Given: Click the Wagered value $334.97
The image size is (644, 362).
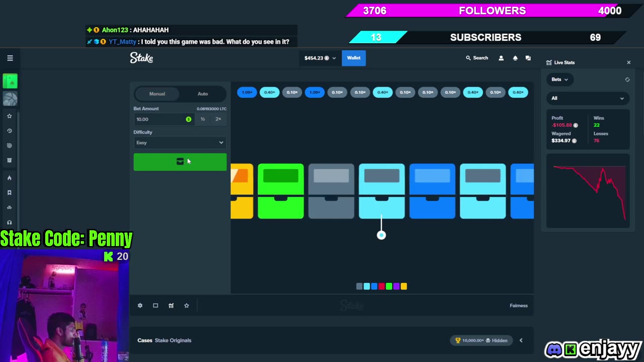Looking at the screenshot, I should (561, 141).
